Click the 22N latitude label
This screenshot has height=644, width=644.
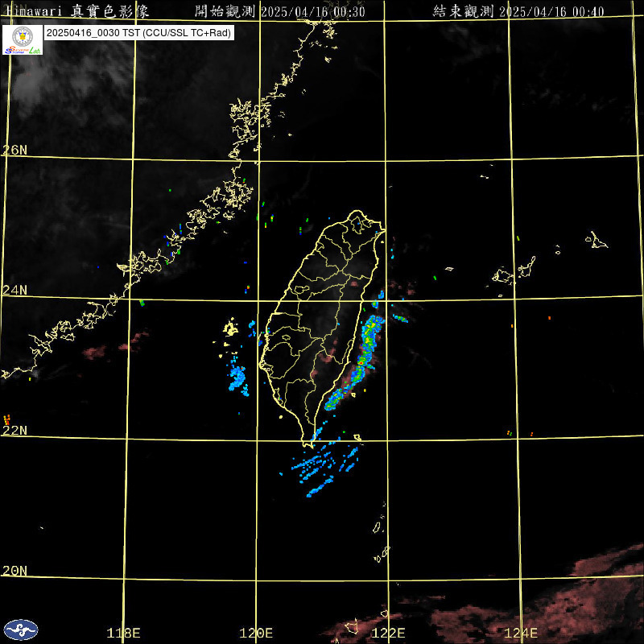14,430
